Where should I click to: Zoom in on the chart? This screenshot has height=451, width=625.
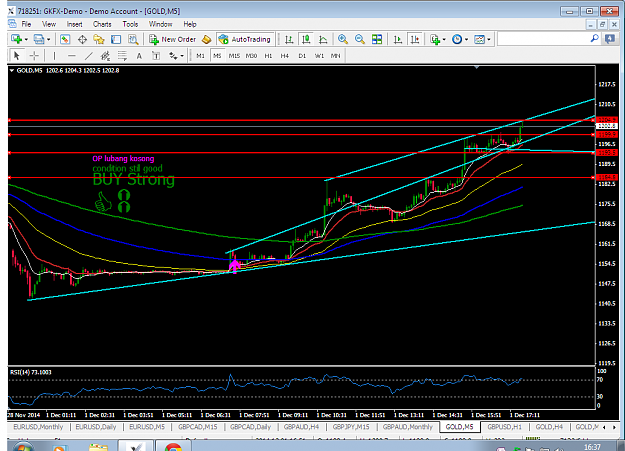[x=343, y=39]
